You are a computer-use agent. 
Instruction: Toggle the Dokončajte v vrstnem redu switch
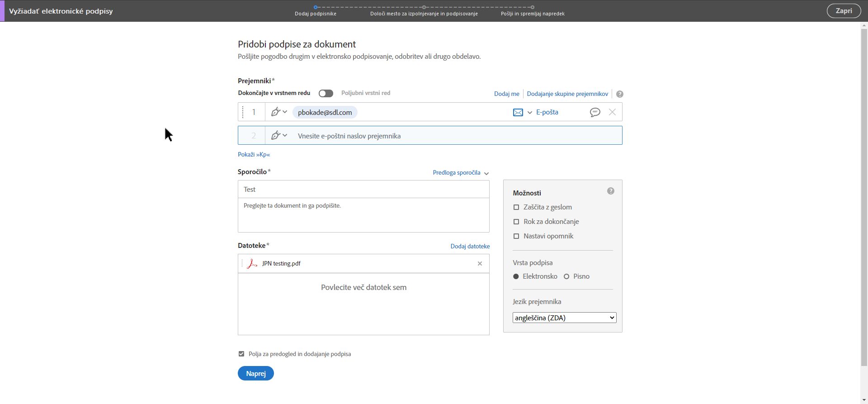coord(325,93)
